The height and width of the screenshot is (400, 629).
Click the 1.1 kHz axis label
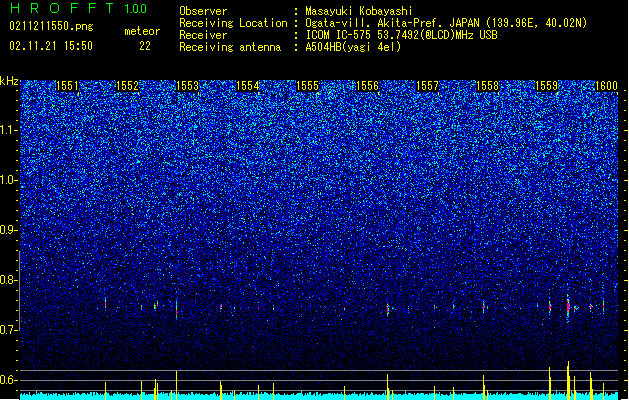pos(8,130)
